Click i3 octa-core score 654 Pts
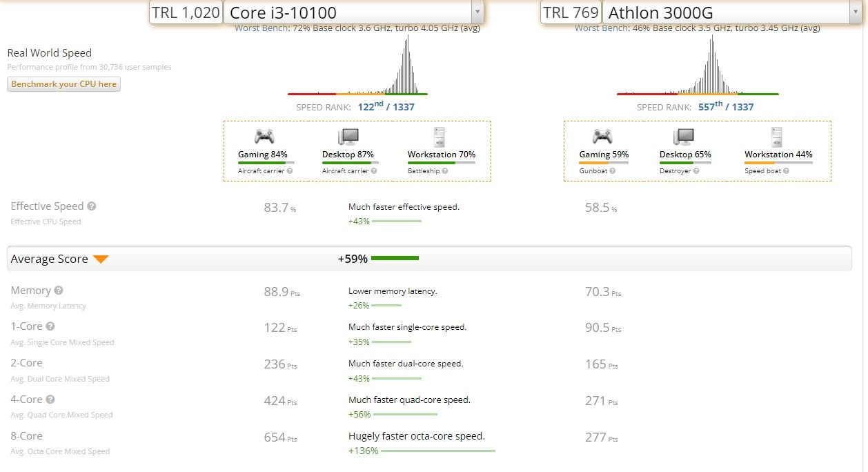The image size is (868, 472). (x=280, y=437)
